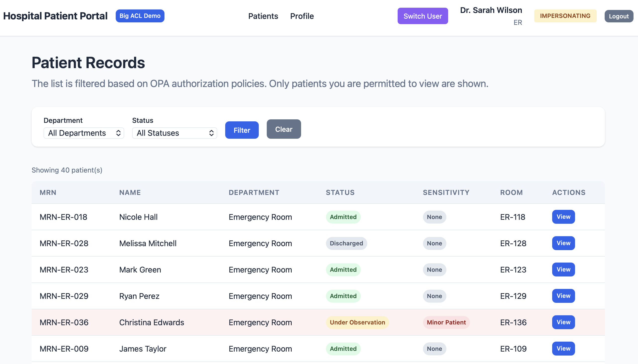Viewport: 638px width, 364px height.
Task: Click the Minor Patient sensitivity badge
Action: [446, 322]
